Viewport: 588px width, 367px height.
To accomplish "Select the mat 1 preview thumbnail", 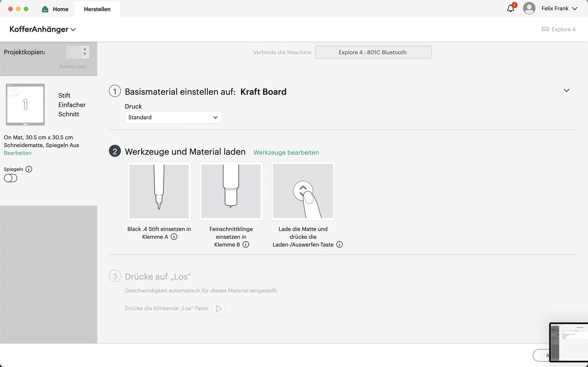I will [x=25, y=105].
